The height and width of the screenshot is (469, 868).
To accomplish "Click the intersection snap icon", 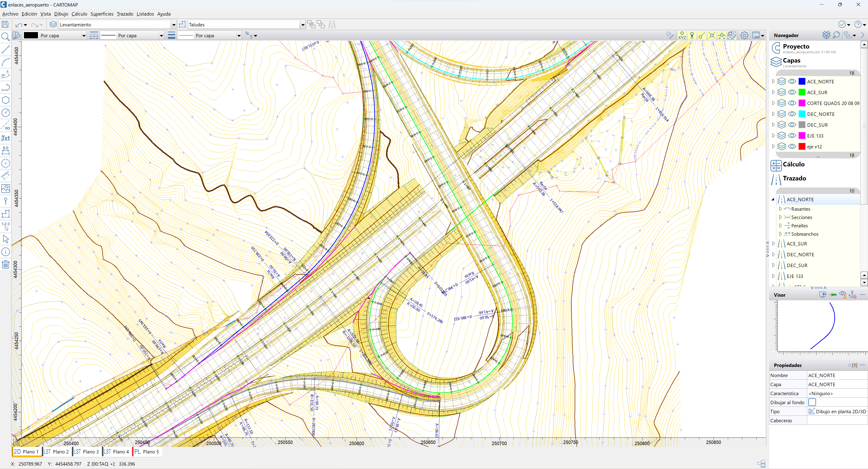I will 712,35.
